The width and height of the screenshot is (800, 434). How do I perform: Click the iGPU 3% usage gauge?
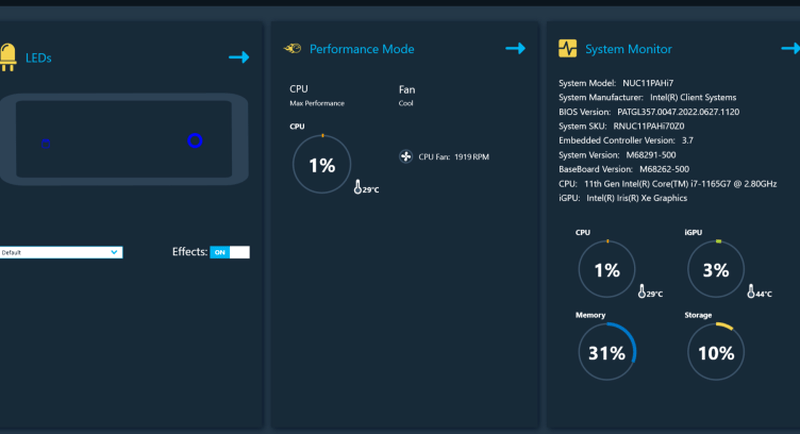(716, 269)
